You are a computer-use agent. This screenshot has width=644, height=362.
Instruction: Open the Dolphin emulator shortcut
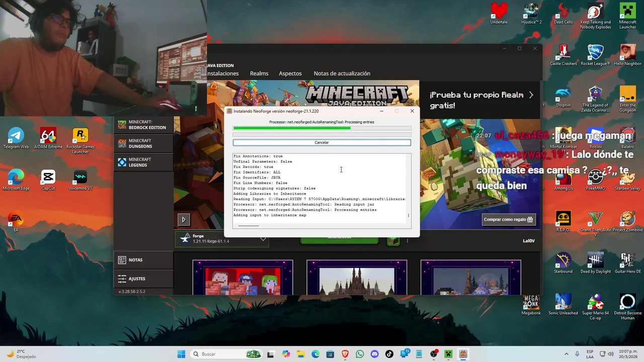[563, 97]
